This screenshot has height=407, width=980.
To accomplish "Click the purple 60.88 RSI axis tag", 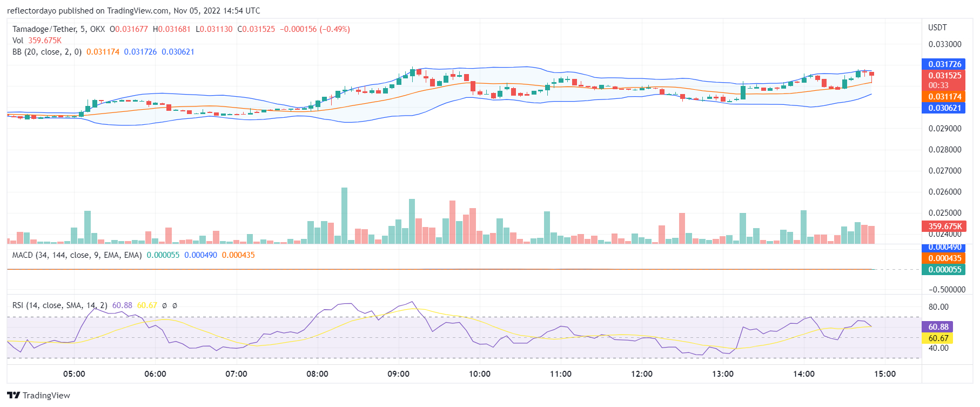I will [x=938, y=327].
